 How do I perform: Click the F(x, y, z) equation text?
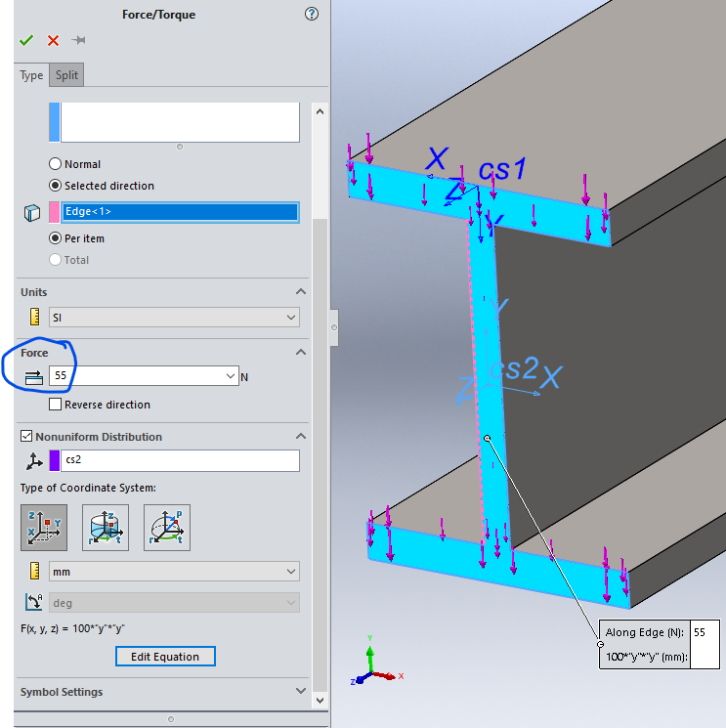point(73,628)
